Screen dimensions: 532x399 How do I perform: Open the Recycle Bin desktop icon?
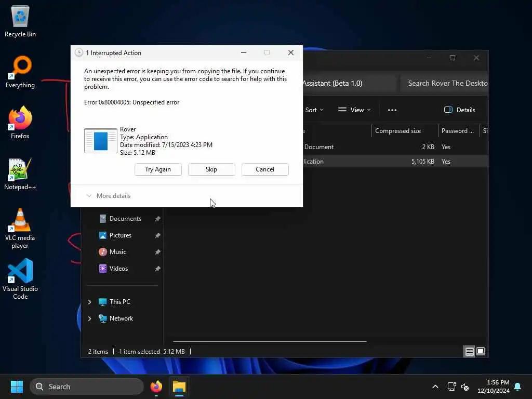[x=20, y=21]
